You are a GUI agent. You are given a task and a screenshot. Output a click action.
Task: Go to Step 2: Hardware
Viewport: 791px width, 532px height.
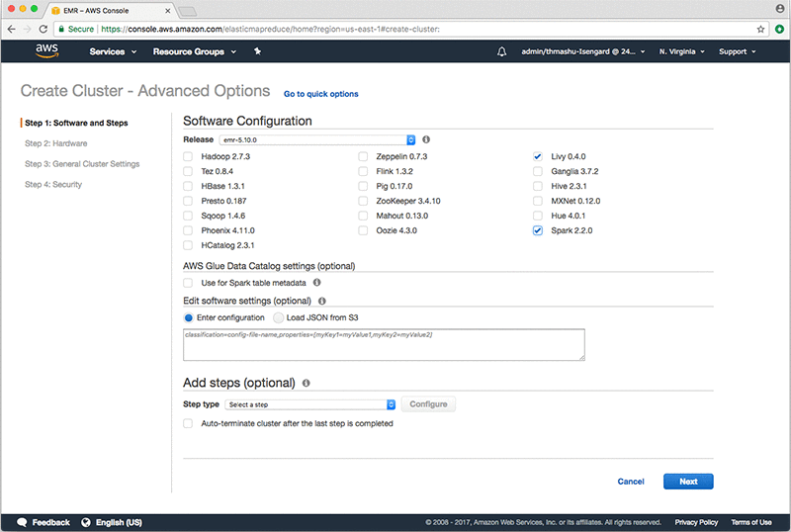coord(56,143)
